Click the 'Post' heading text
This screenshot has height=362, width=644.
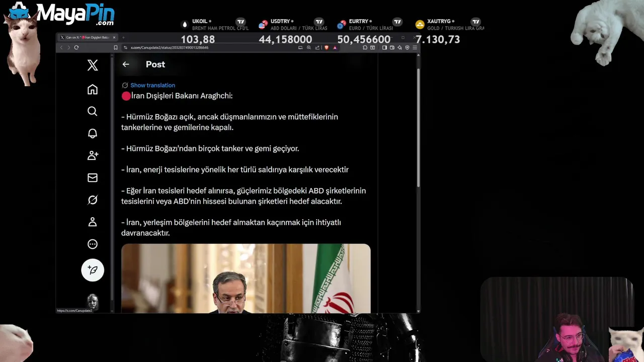click(155, 64)
